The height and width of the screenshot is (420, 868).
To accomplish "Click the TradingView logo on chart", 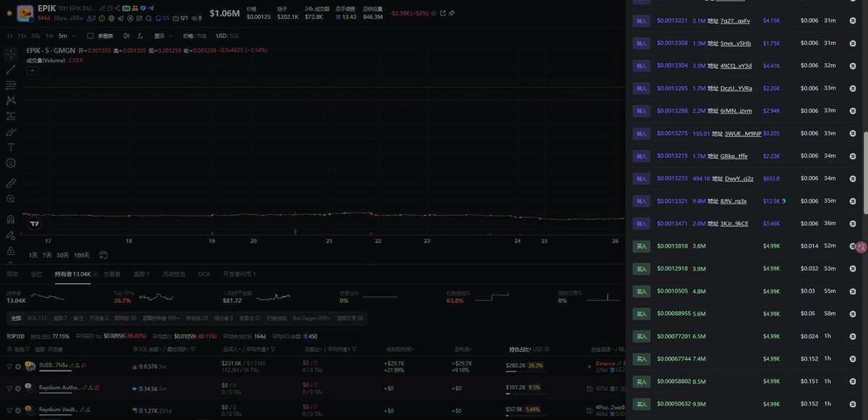I will click(x=33, y=224).
